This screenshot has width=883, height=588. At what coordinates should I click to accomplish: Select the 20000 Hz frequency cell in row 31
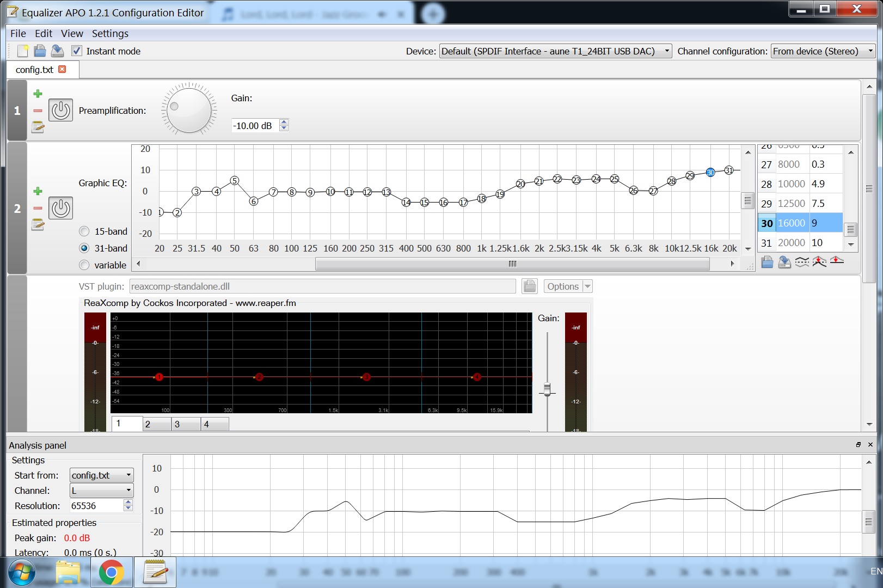click(x=792, y=243)
